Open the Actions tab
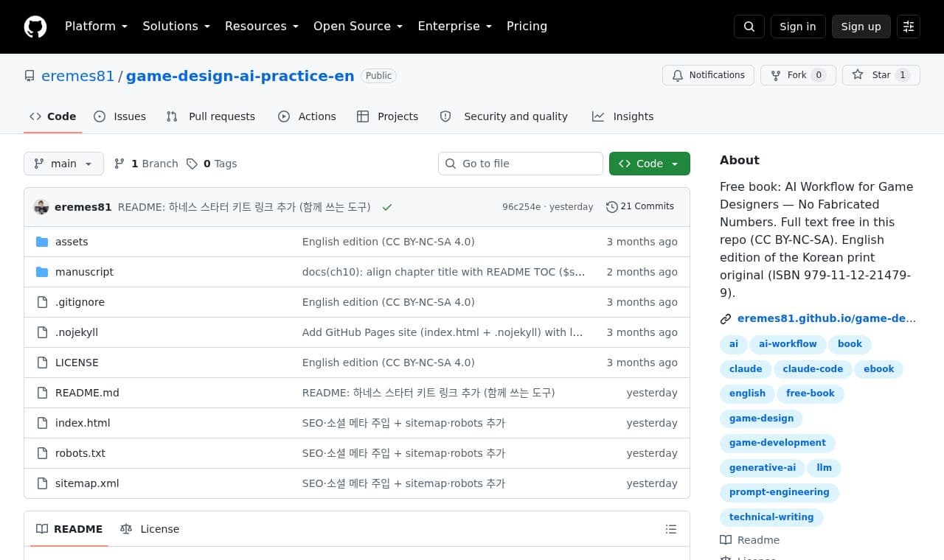The height and width of the screenshot is (560, 944). pyautogui.click(x=307, y=116)
